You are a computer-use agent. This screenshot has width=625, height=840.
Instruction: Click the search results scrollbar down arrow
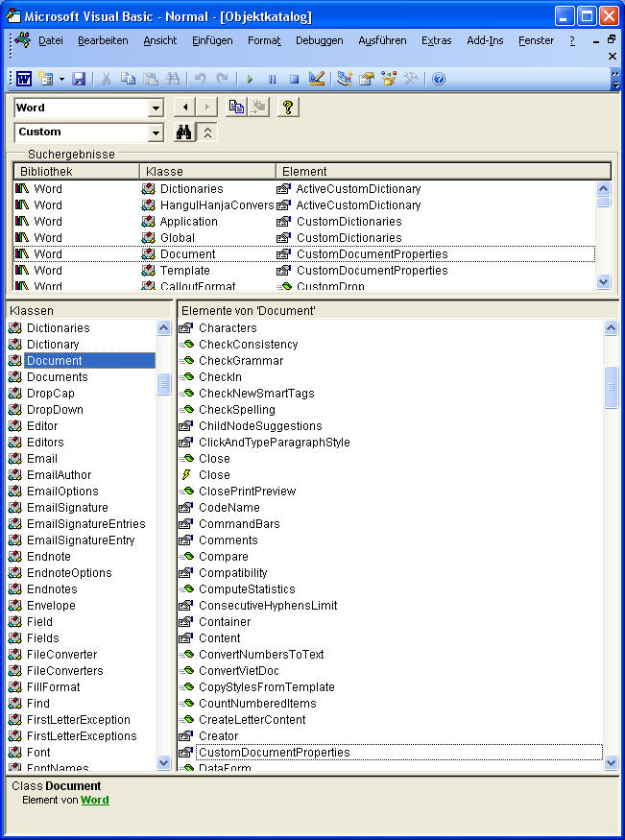tap(604, 282)
